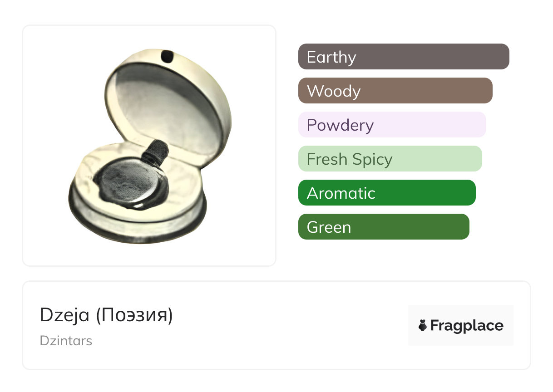This screenshot has width=553, height=392.
Task: Select the Powdery accord bar
Action: (x=392, y=125)
